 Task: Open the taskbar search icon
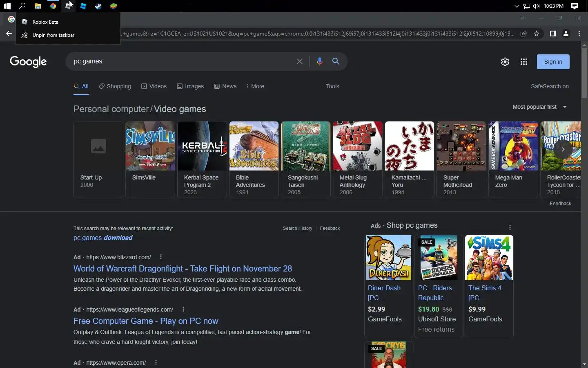(22, 6)
